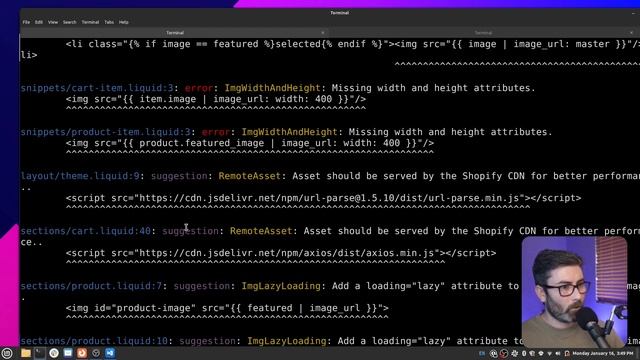
Task: Open the Edit menu in Terminal
Action: pyautogui.click(x=39, y=22)
